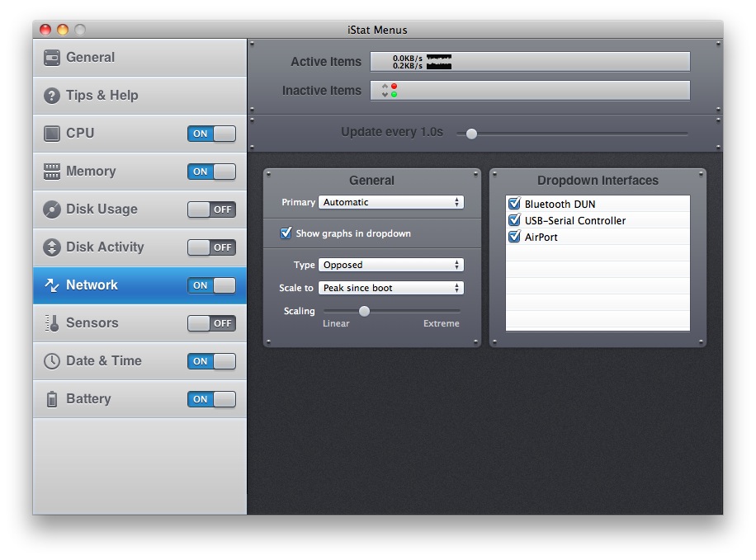The height and width of the screenshot is (560, 756).
Task: Change the graph Type from Opposed
Action: click(x=391, y=265)
